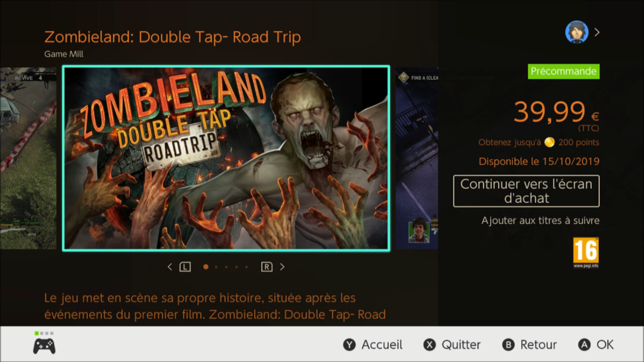Click the R shoulder button icon
Screen dimensions: 644x362
pyautogui.click(x=267, y=267)
